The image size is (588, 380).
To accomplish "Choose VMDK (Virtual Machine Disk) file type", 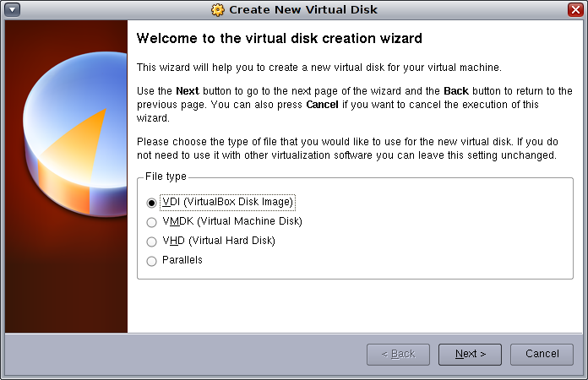I will pos(152,222).
